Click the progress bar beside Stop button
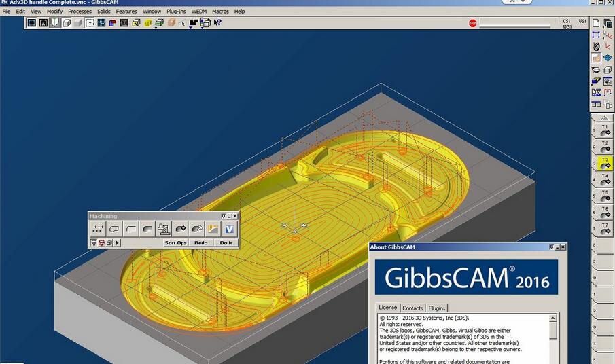The height and width of the screenshot is (364, 615). (515, 23)
